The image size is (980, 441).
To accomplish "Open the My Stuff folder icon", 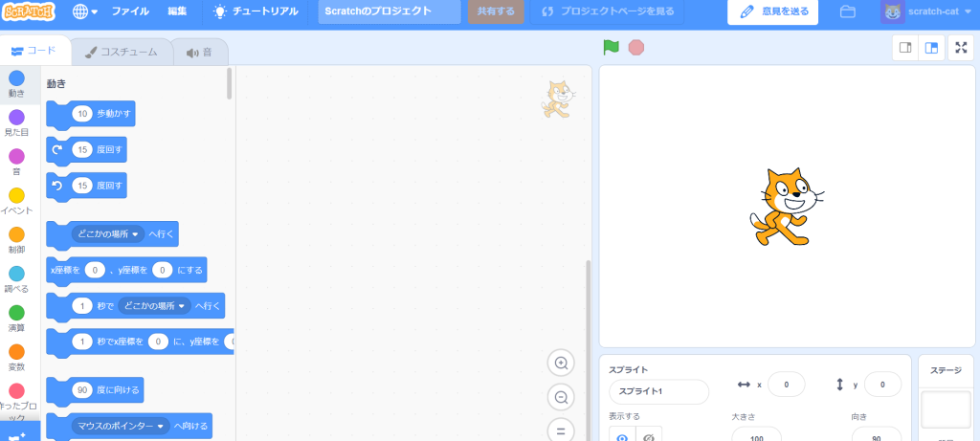I will click(x=848, y=11).
